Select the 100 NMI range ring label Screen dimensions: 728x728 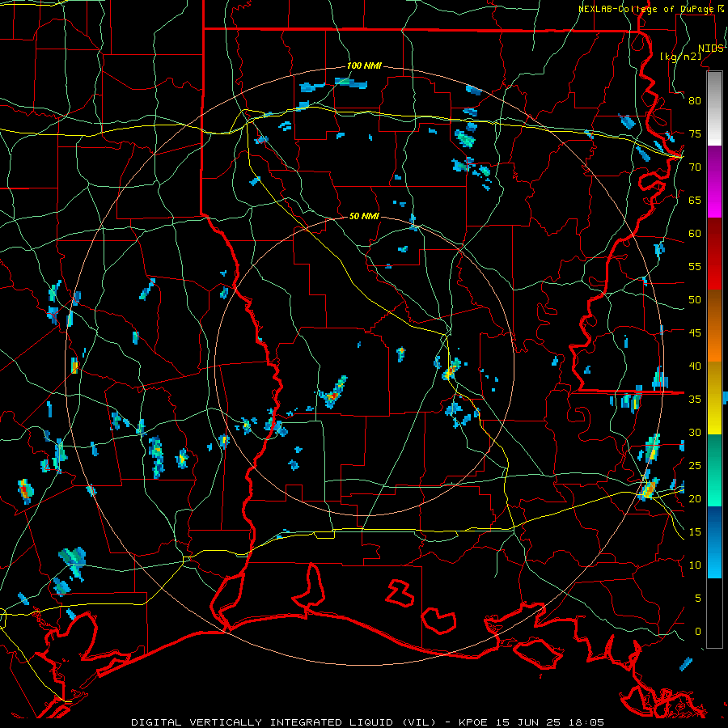click(365, 66)
